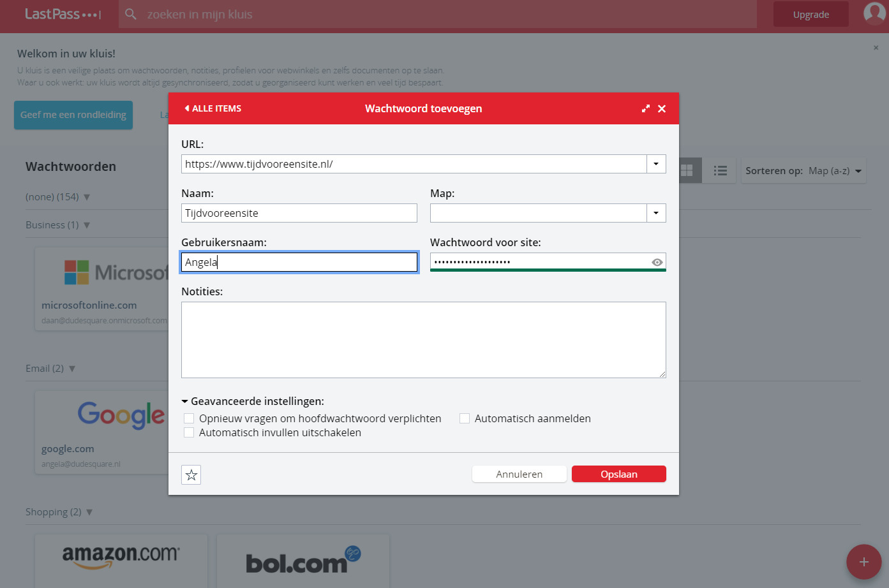
Task: Click the red add item plus button
Action: 864,562
